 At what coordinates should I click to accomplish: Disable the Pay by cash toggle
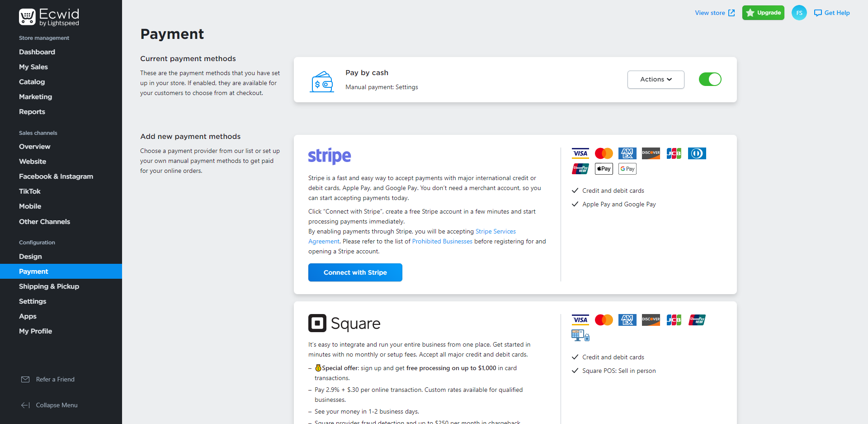pos(710,79)
